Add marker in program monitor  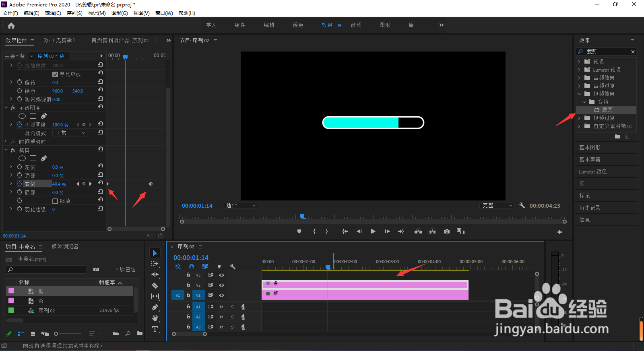(299, 231)
